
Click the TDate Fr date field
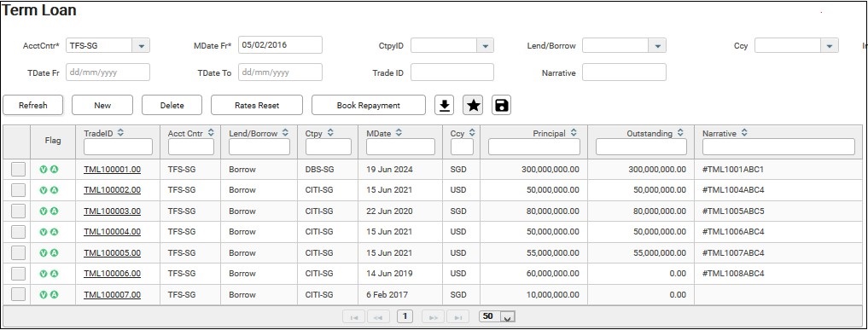point(108,72)
